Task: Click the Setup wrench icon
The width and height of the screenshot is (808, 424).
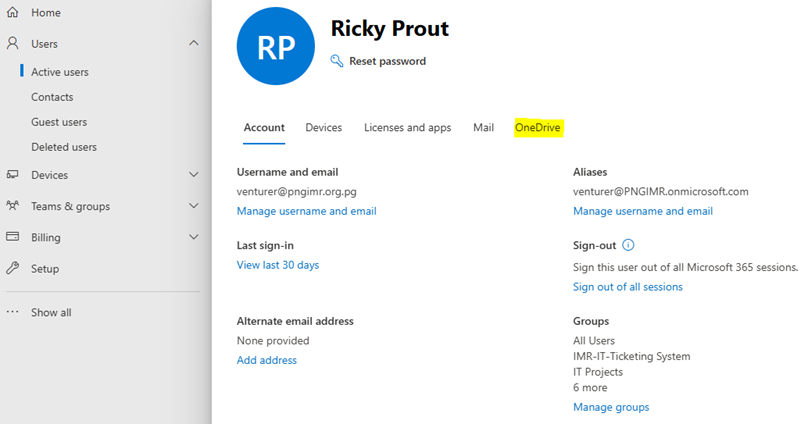Action: click(13, 268)
